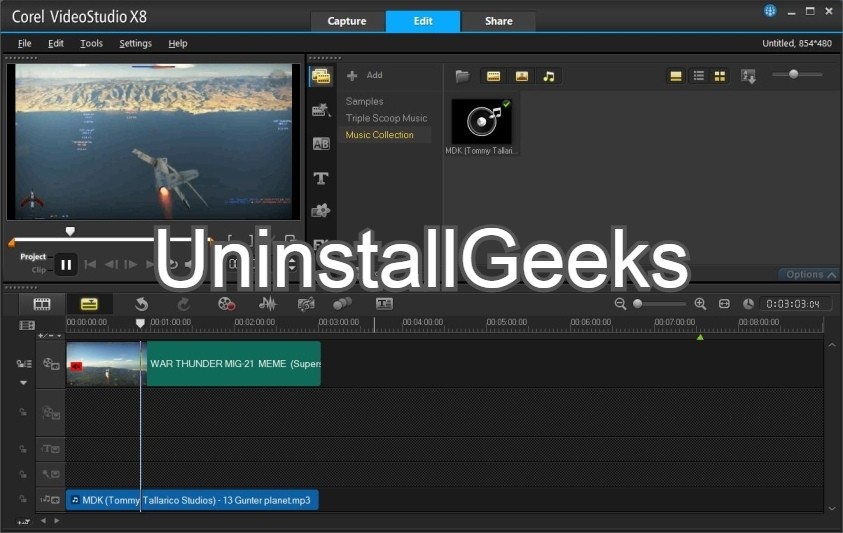Move the preview scrubber handle
Viewport: 843px width, 533px height.
70,231
